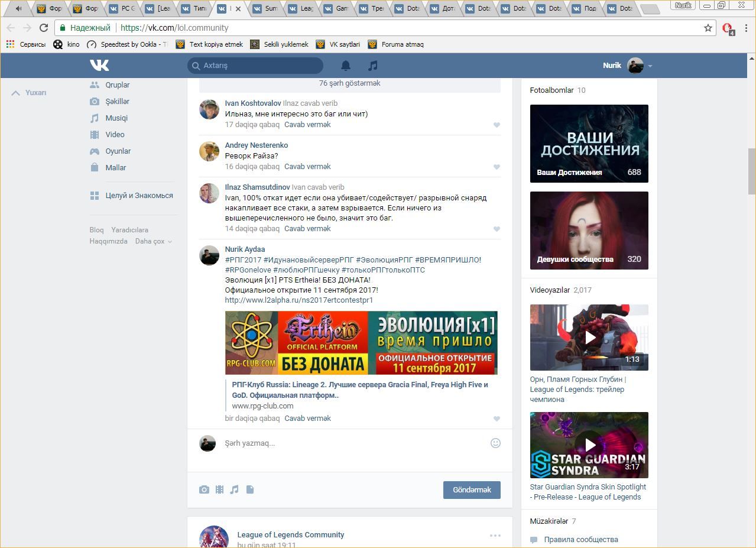Screen dimensions: 756x548
Task: Attach audio with music note icon
Action: [234, 489]
